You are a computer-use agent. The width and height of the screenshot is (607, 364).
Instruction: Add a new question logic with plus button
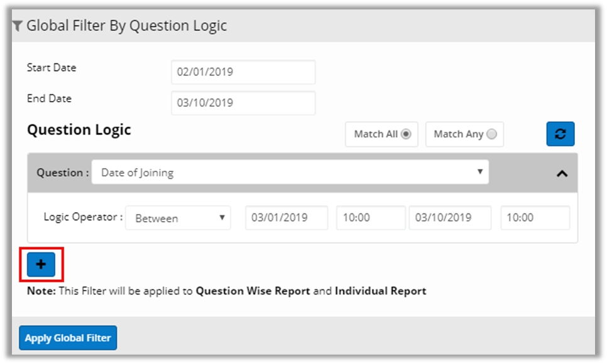pyautogui.click(x=41, y=265)
